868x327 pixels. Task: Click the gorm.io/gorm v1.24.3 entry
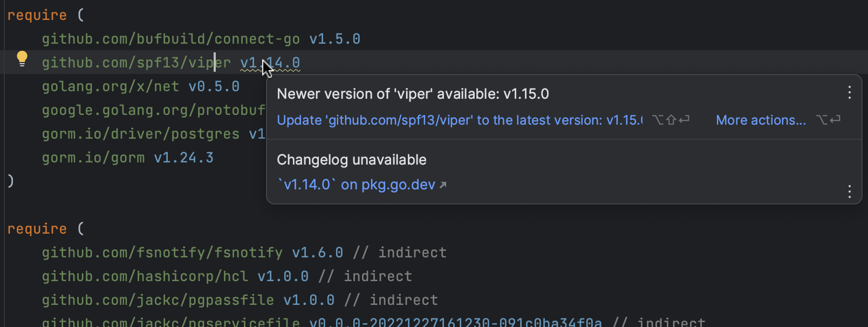(127, 158)
